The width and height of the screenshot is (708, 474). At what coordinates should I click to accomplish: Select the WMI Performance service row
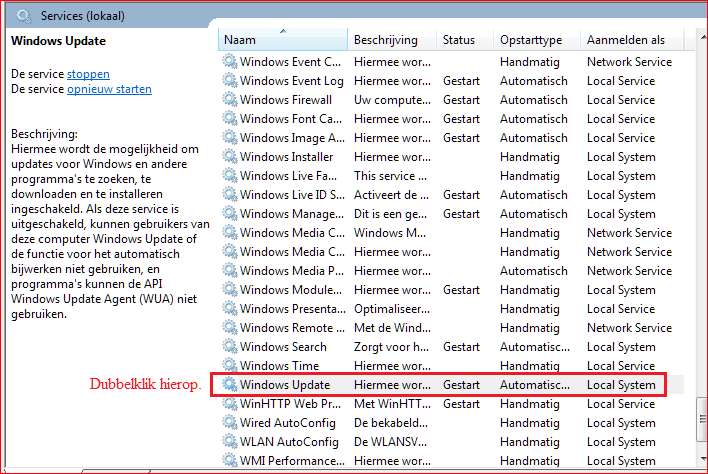292,461
